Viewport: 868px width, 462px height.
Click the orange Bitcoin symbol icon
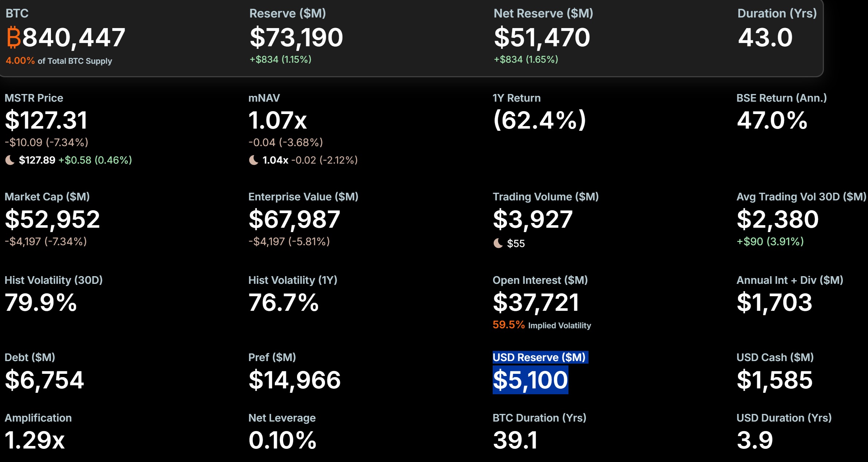[x=14, y=37]
